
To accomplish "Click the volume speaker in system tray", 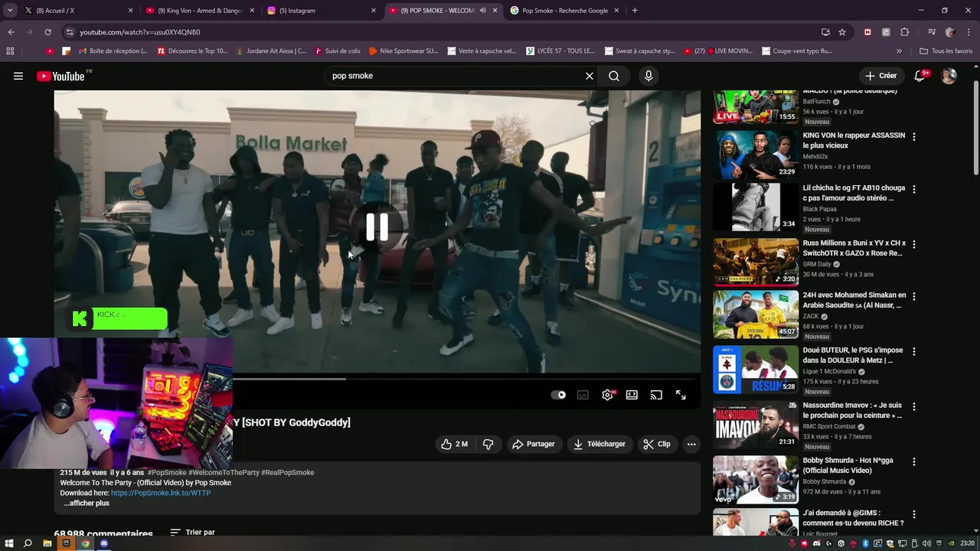I will (x=927, y=543).
